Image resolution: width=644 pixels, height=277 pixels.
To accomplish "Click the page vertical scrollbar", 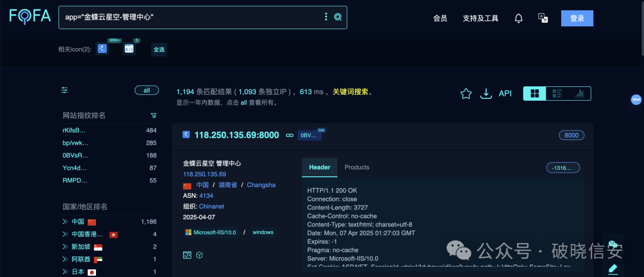I will tap(642, 27).
